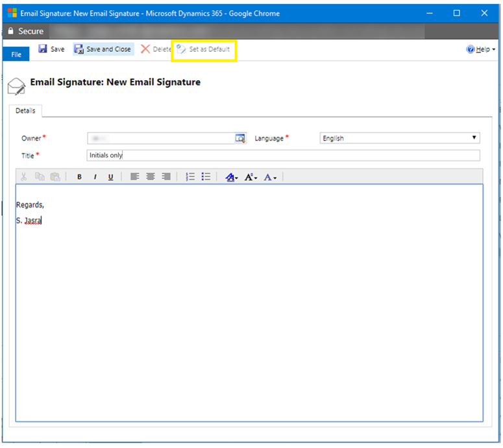
Task: Click Save and Close
Action: 103,49
